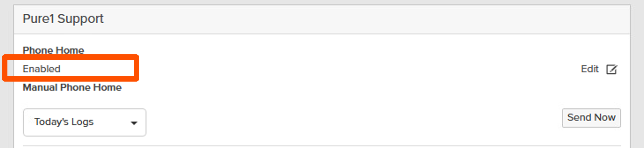
Task: Open Phone Home editing via square-pencil icon
Action: tap(611, 69)
